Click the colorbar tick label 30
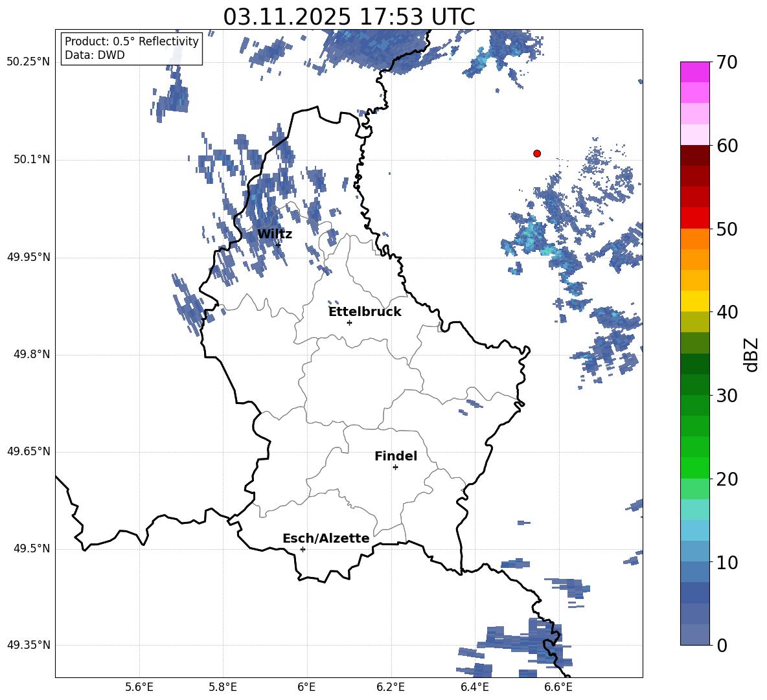 pos(727,396)
